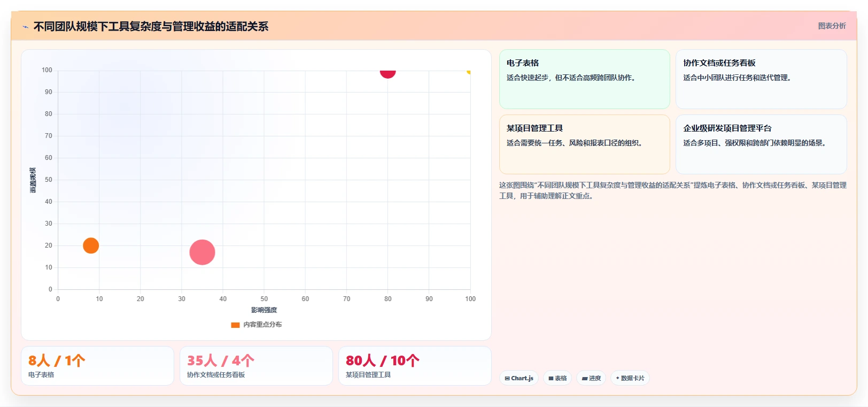Click the 电子表格 caption under 8人 / 1个

[41, 375]
